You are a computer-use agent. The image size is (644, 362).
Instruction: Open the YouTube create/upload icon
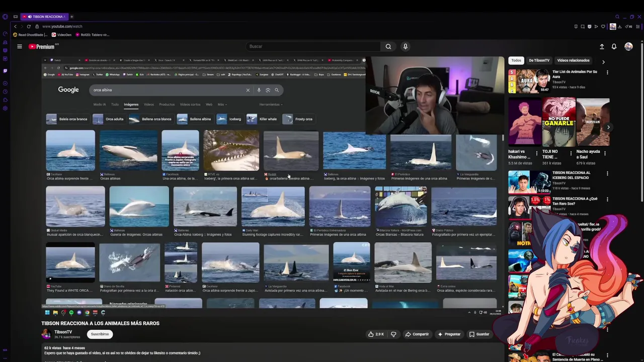tap(602, 46)
